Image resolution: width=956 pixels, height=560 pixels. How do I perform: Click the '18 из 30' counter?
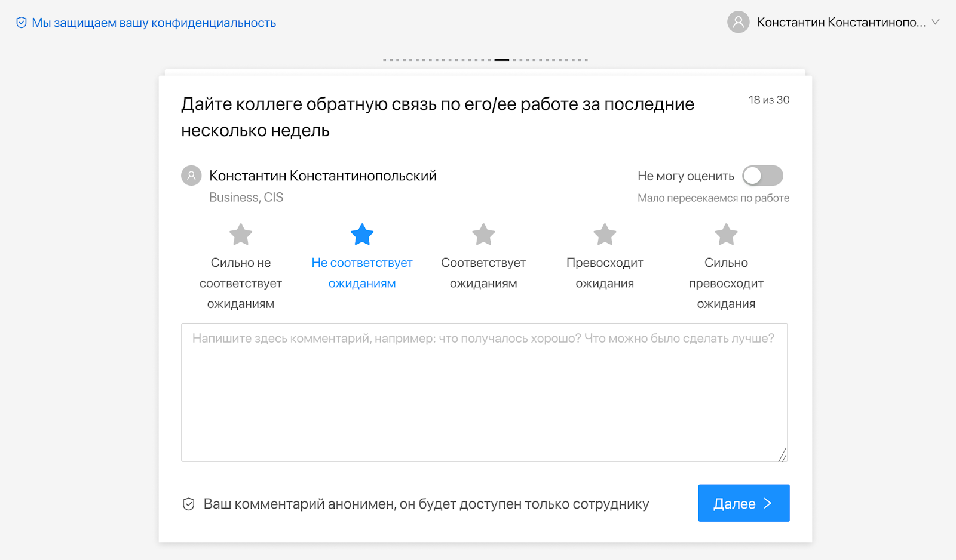tap(769, 100)
